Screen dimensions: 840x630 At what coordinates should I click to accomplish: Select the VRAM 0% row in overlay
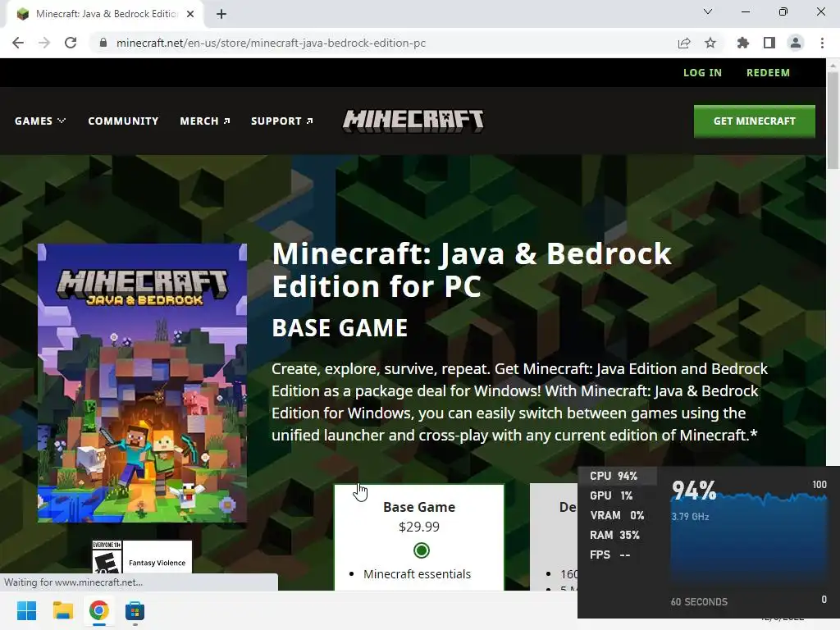pos(617,515)
